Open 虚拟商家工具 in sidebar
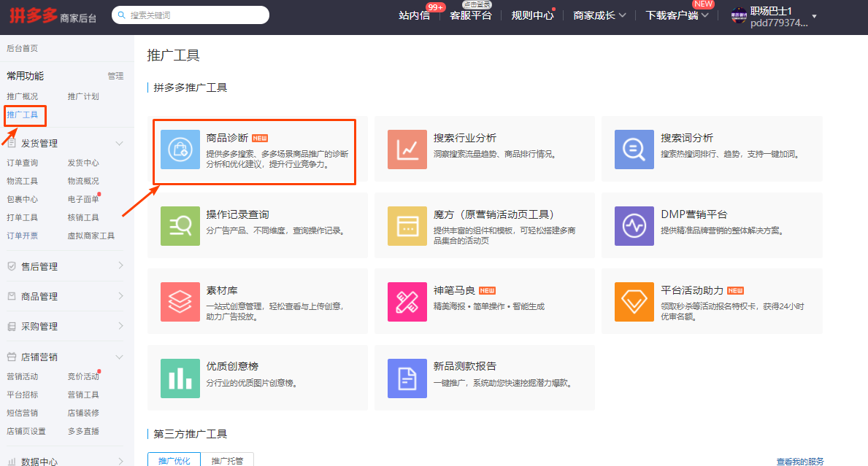The width and height of the screenshot is (868, 466). [91, 236]
